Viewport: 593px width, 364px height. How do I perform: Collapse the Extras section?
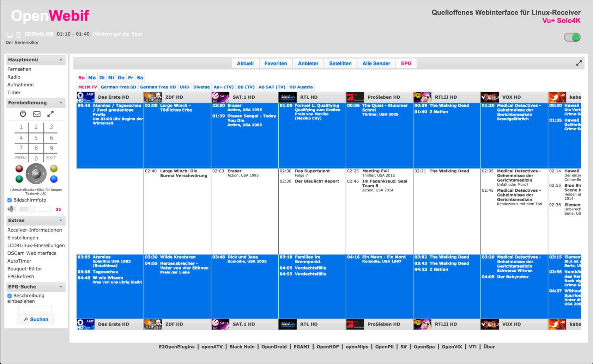pyautogui.click(x=61, y=220)
